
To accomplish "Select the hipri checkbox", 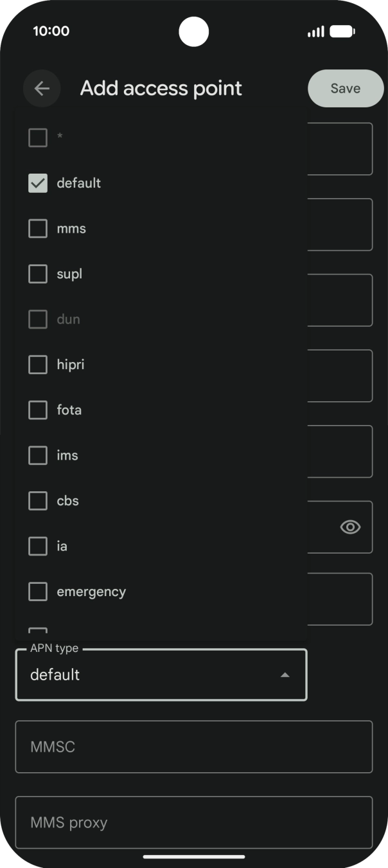I will click(38, 365).
